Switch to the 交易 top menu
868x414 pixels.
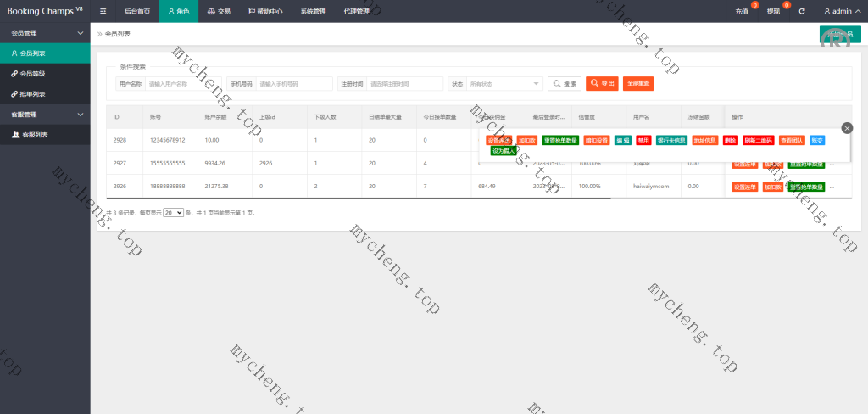click(219, 11)
